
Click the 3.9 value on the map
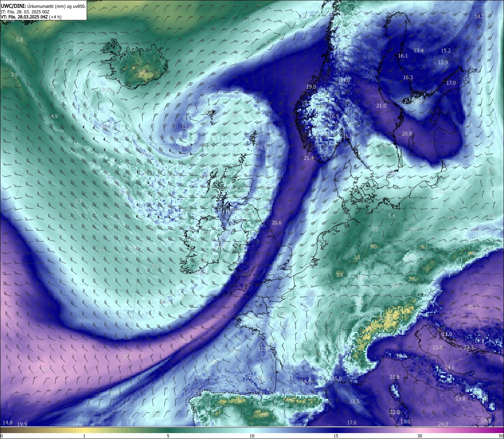click(14, 75)
